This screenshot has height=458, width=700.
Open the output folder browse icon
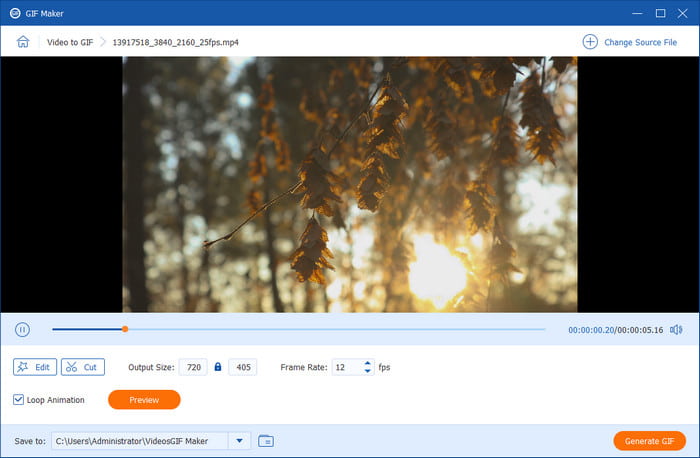coord(265,441)
